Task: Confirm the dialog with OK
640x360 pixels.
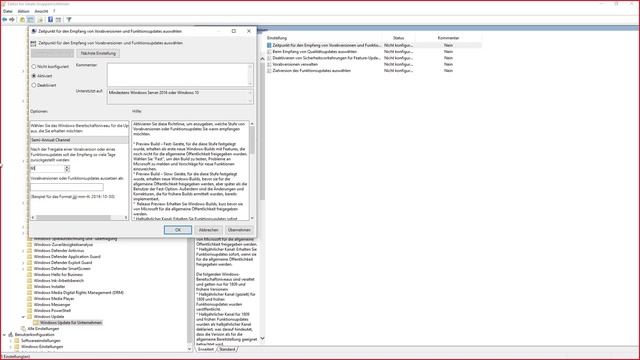Action: point(178,230)
